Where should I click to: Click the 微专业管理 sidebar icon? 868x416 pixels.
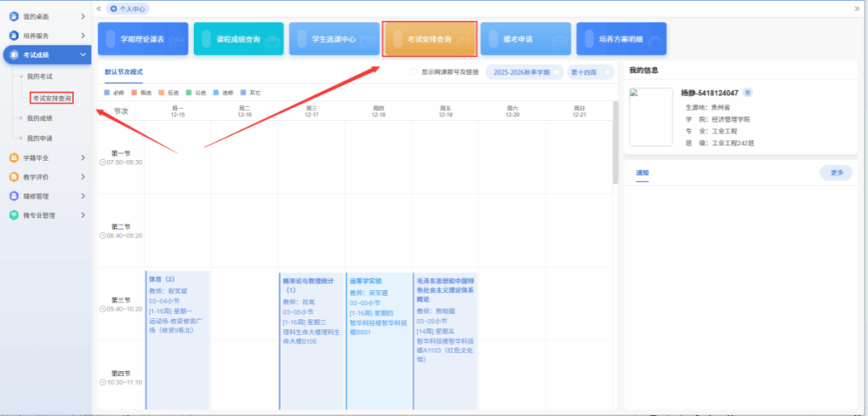click(13, 215)
